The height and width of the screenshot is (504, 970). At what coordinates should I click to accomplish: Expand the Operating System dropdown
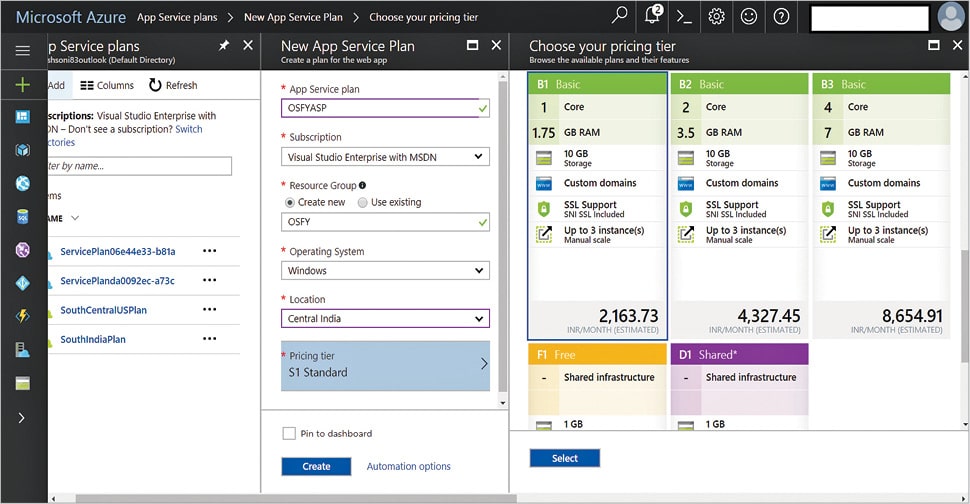(x=385, y=271)
